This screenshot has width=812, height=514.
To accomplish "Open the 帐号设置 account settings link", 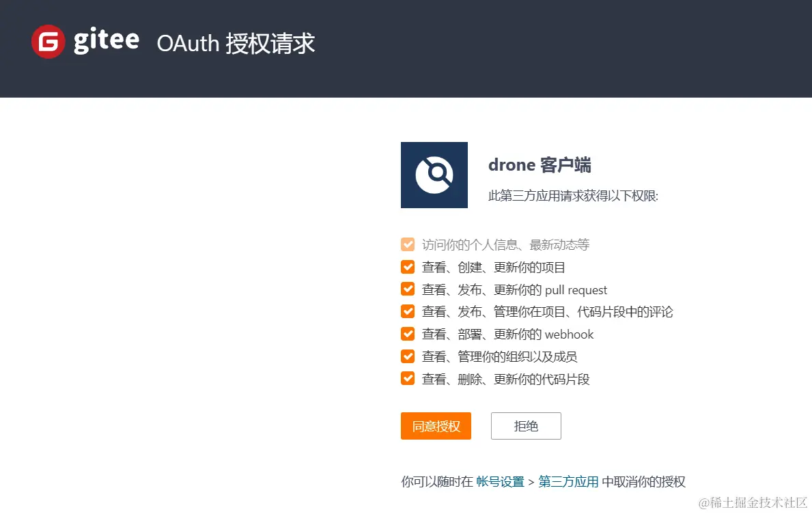I will click(501, 482).
